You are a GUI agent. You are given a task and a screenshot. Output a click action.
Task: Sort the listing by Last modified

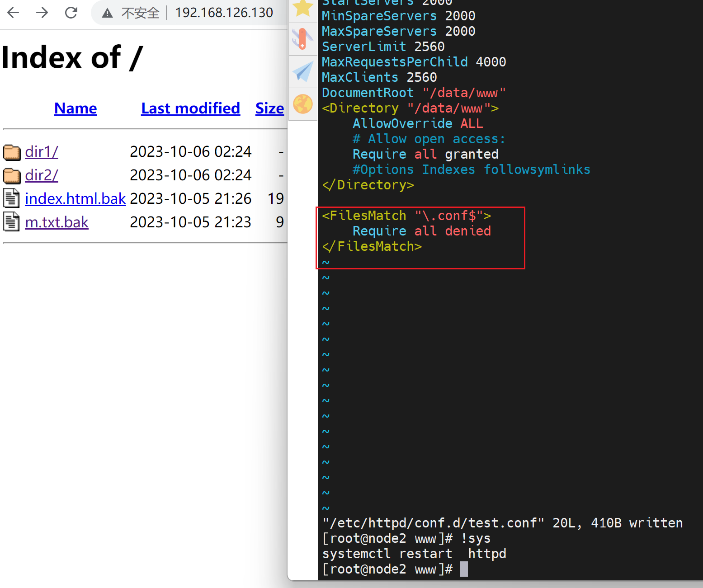click(x=190, y=108)
